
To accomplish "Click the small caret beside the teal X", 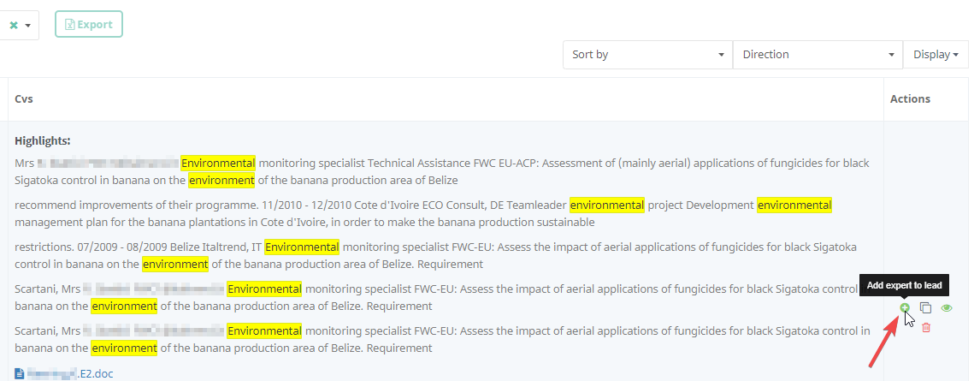I will pos(28,25).
